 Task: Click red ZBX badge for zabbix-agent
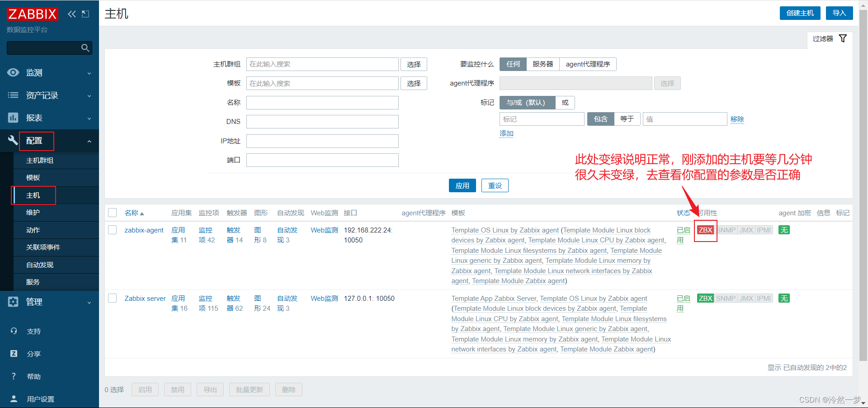[x=706, y=230]
